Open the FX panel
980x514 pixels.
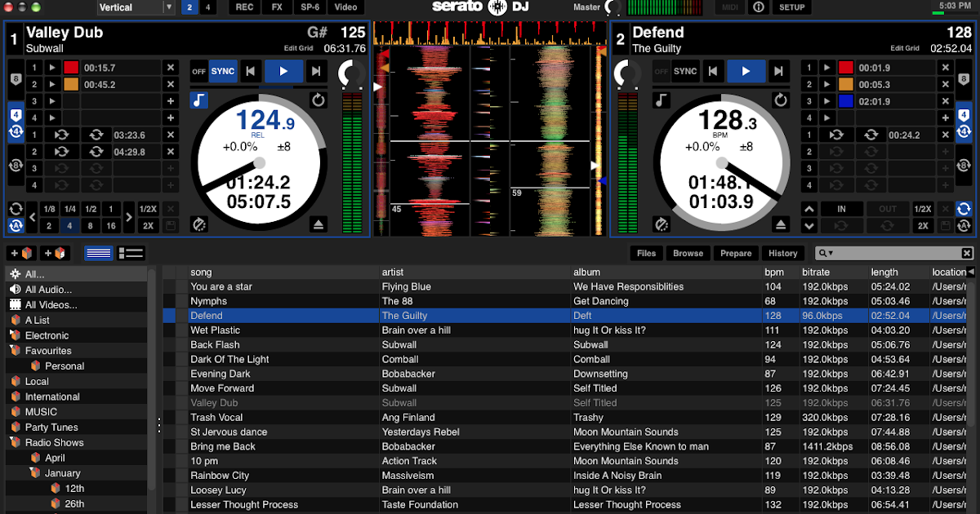pos(278,7)
